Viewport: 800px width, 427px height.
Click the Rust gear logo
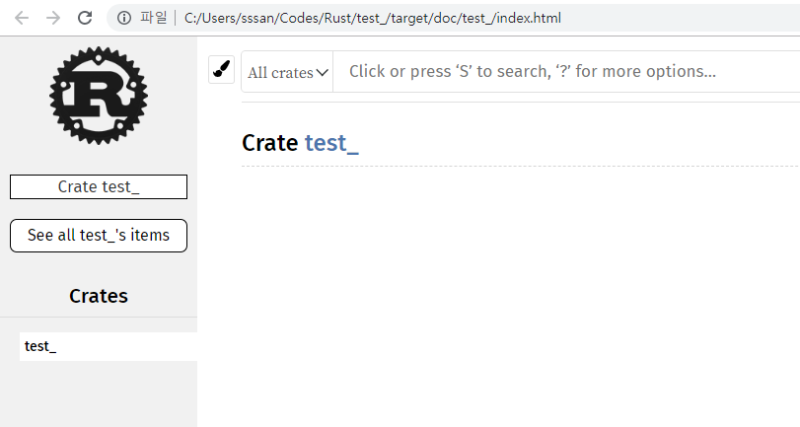click(x=98, y=95)
